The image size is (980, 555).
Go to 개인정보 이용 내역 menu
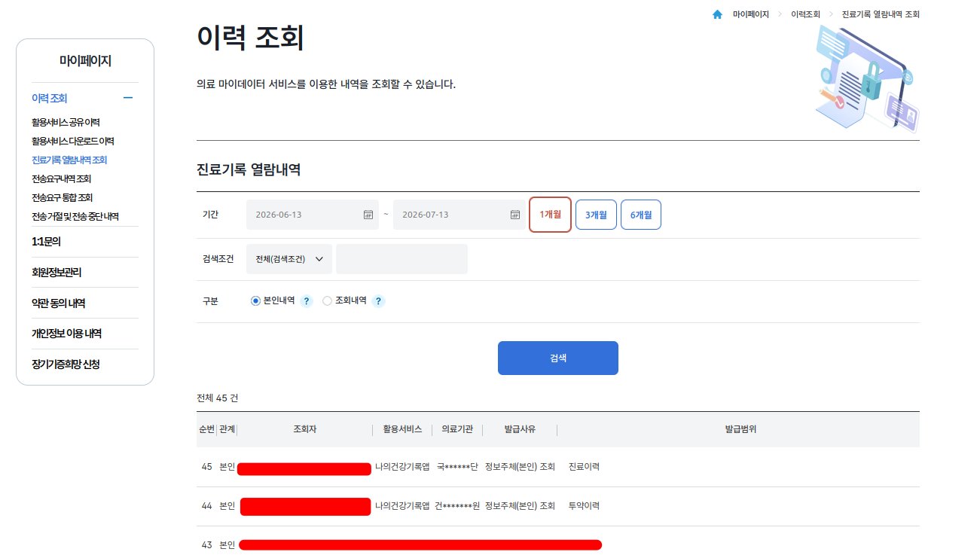pyautogui.click(x=66, y=334)
